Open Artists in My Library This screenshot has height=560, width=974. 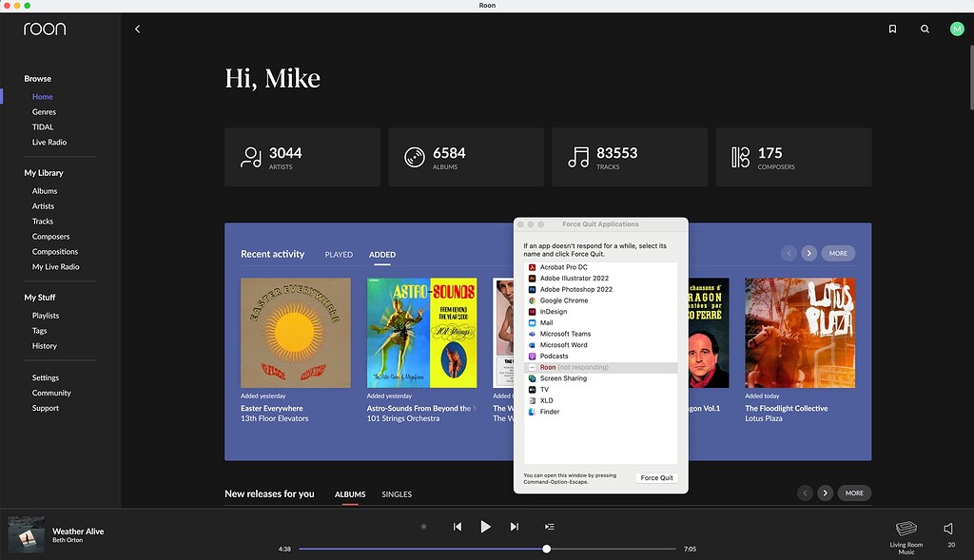[x=43, y=206]
